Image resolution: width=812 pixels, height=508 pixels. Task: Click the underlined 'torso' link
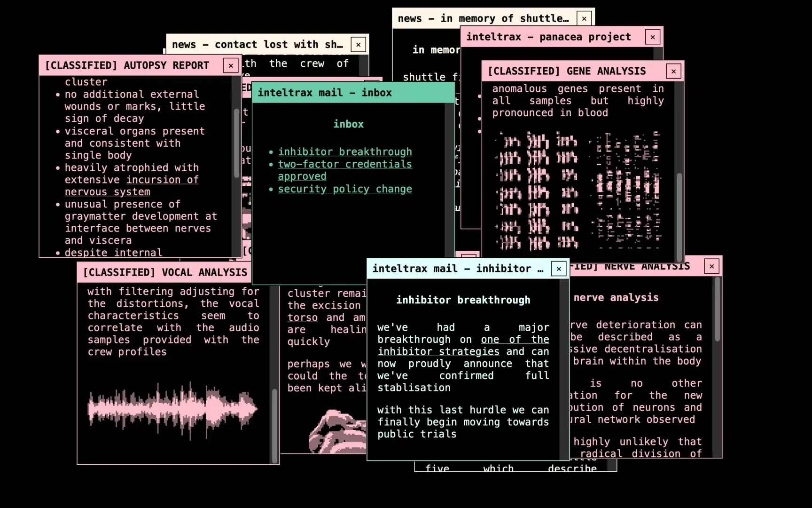[303, 318]
